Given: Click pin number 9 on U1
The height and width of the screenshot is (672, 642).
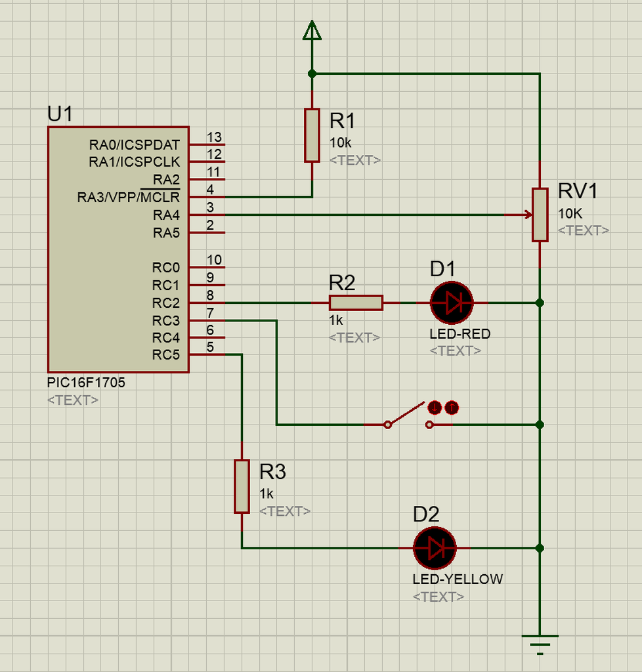Looking at the screenshot, I should point(210,278).
